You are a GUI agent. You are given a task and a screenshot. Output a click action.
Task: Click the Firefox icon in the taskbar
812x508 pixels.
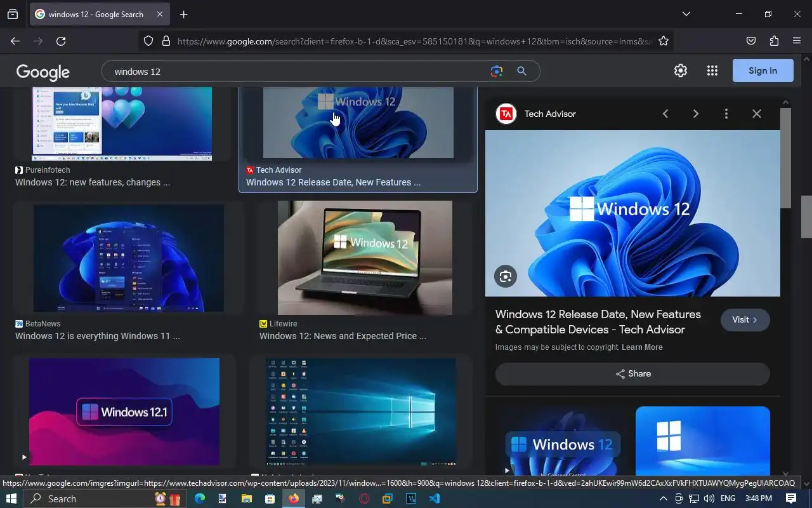[293, 498]
